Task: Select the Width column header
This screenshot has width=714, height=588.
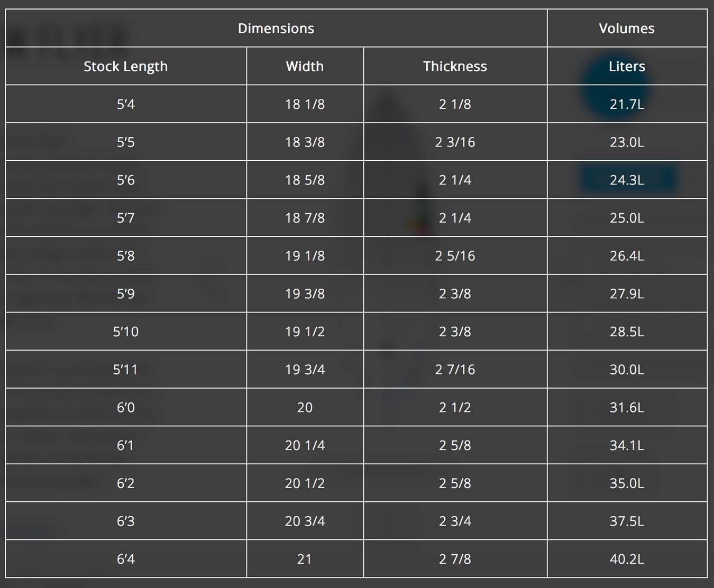Action: (305, 66)
